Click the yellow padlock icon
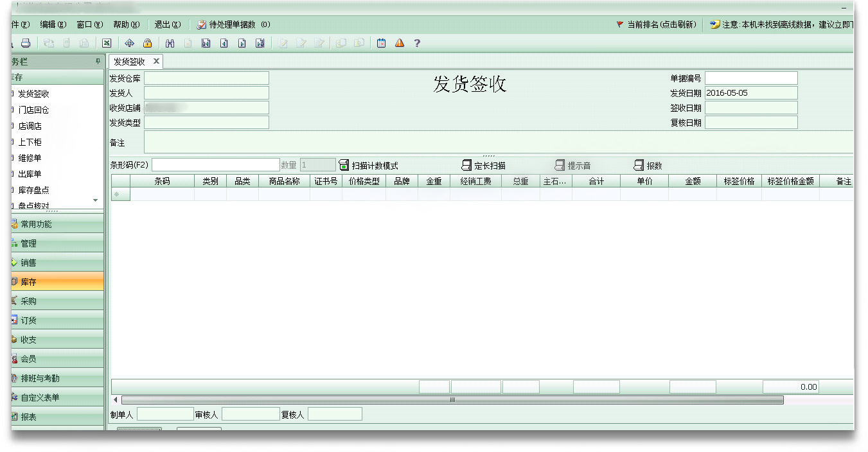 (147, 43)
